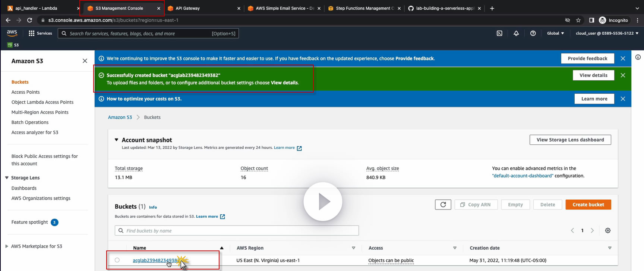Go to next page of buckets
The image size is (644, 271).
click(x=592, y=230)
